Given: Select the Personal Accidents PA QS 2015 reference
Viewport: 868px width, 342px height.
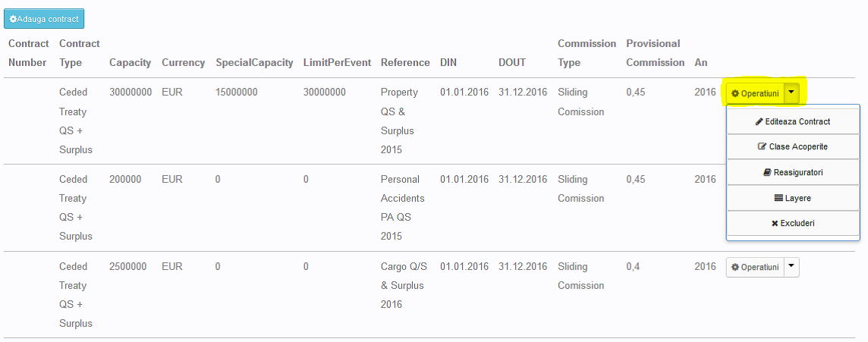Looking at the screenshot, I should tap(402, 208).
